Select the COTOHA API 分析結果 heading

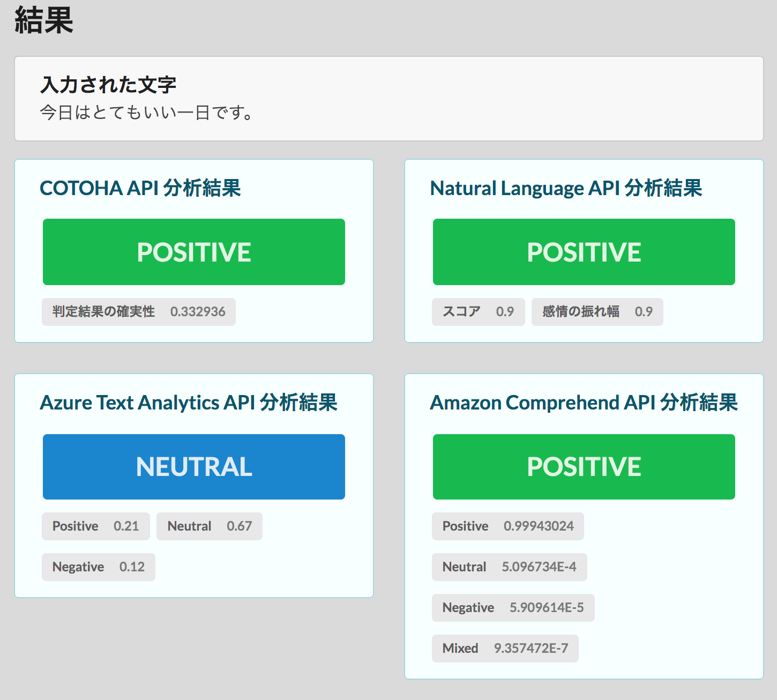(x=141, y=188)
